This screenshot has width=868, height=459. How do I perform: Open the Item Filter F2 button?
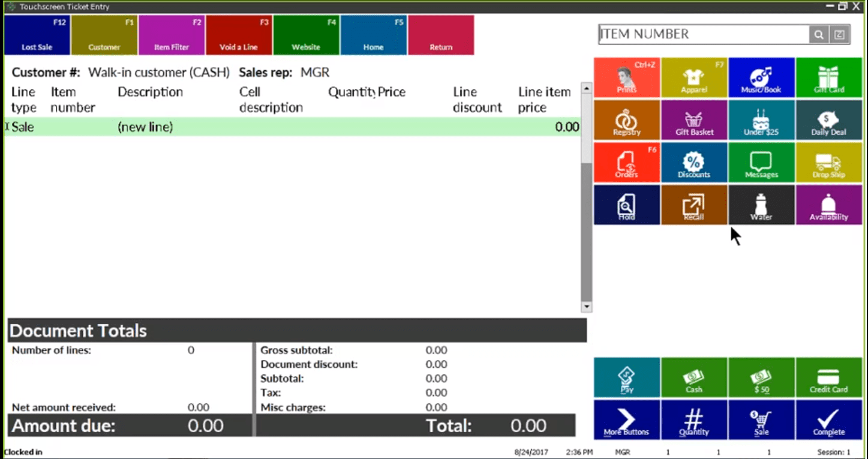[172, 35]
